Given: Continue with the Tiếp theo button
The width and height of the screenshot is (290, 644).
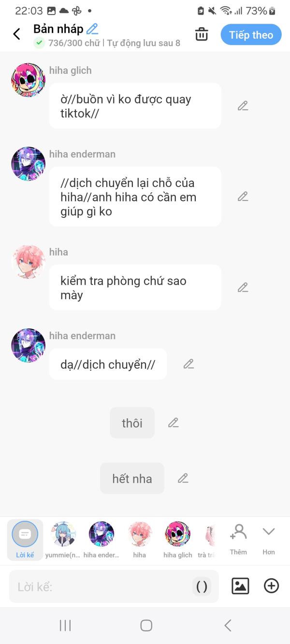Looking at the screenshot, I should 251,35.
